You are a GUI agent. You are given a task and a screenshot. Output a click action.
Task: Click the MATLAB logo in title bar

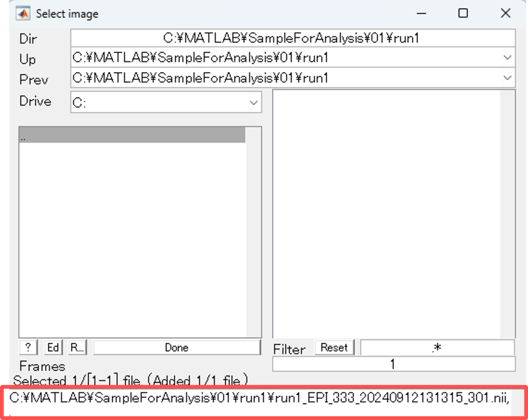[22, 14]
